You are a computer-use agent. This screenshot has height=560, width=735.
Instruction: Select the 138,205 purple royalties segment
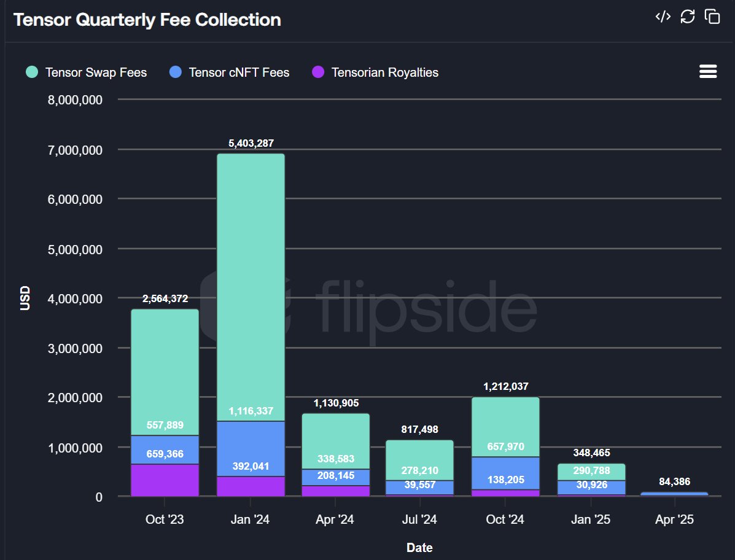505,493
